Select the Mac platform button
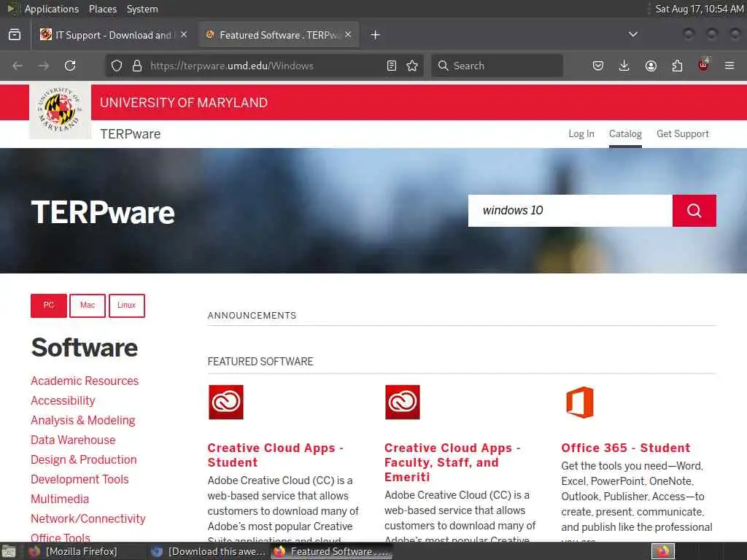The height and width of the screenshot is (560, 747). pyautogui.click(x=88, y=306)
